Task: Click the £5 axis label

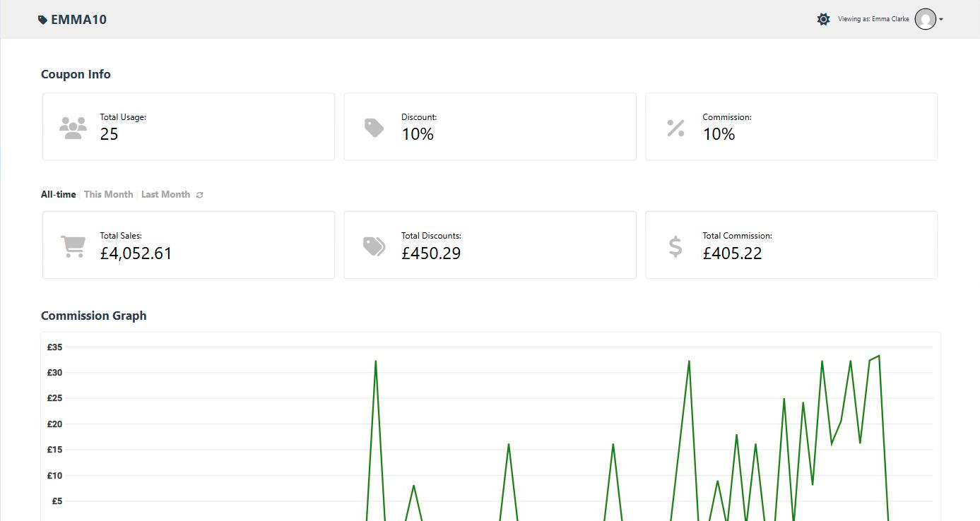Action: pos(57,501)
